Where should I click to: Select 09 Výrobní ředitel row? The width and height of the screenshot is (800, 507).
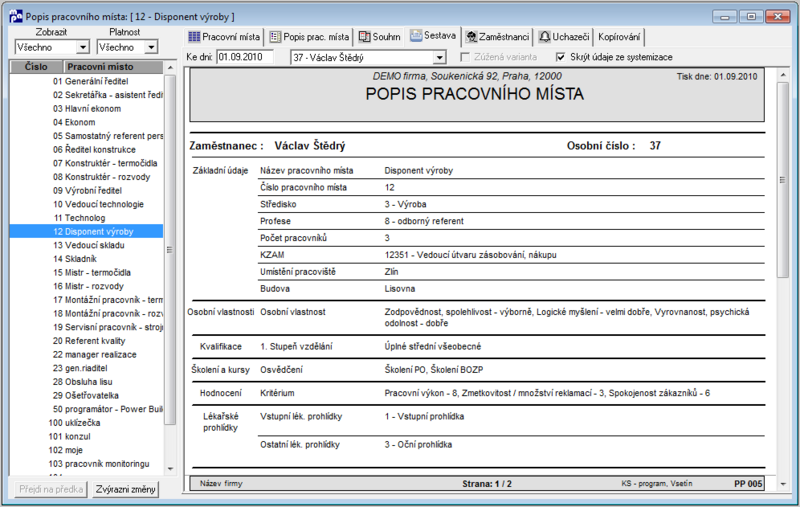pos(87,191)
